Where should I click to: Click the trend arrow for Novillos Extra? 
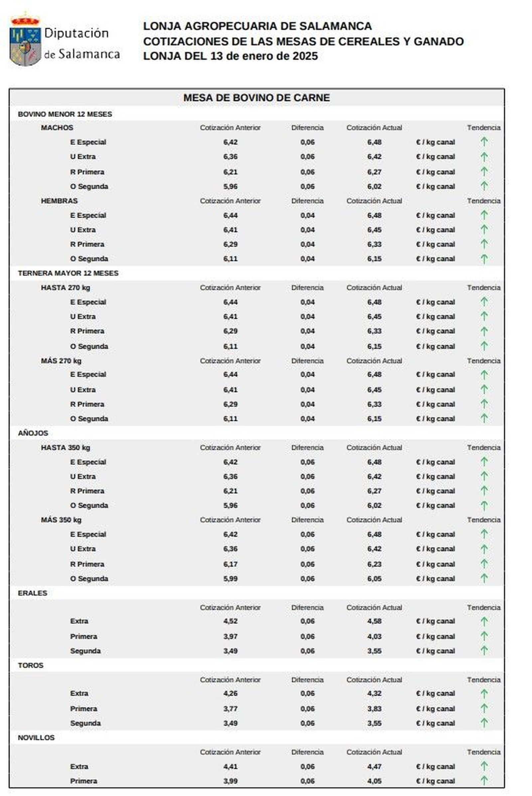(x=484, y=766)
